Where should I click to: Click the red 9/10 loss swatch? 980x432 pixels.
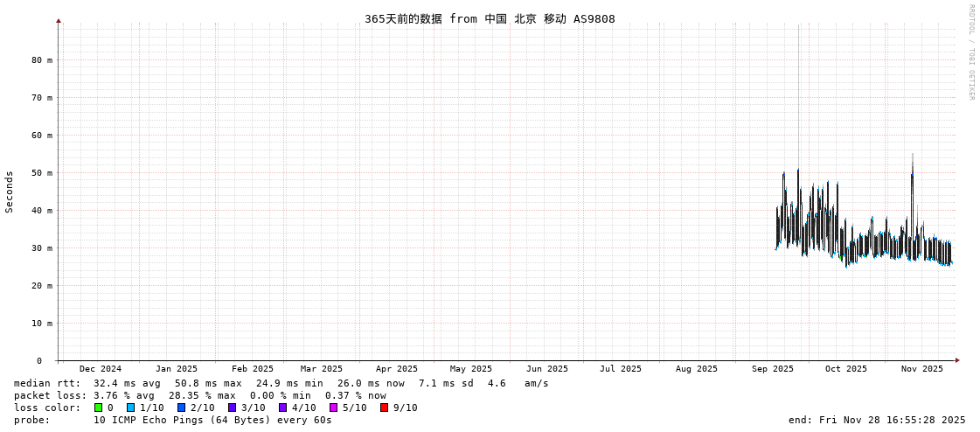pos(384,408)
